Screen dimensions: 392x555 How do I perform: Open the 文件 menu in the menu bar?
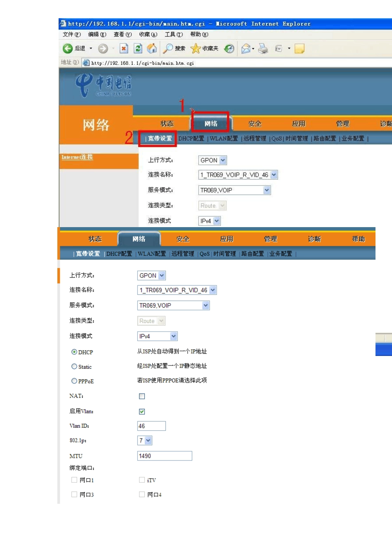coord(71,35)
